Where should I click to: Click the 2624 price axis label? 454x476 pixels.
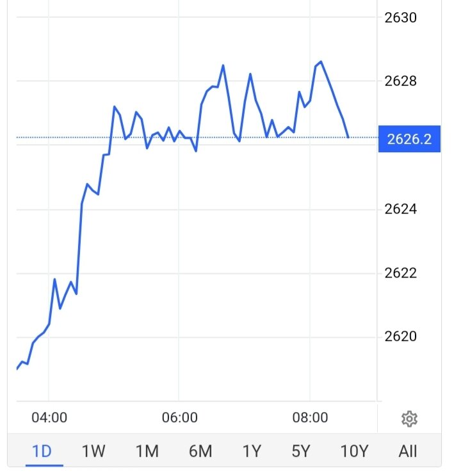click(x=400, y=209)
